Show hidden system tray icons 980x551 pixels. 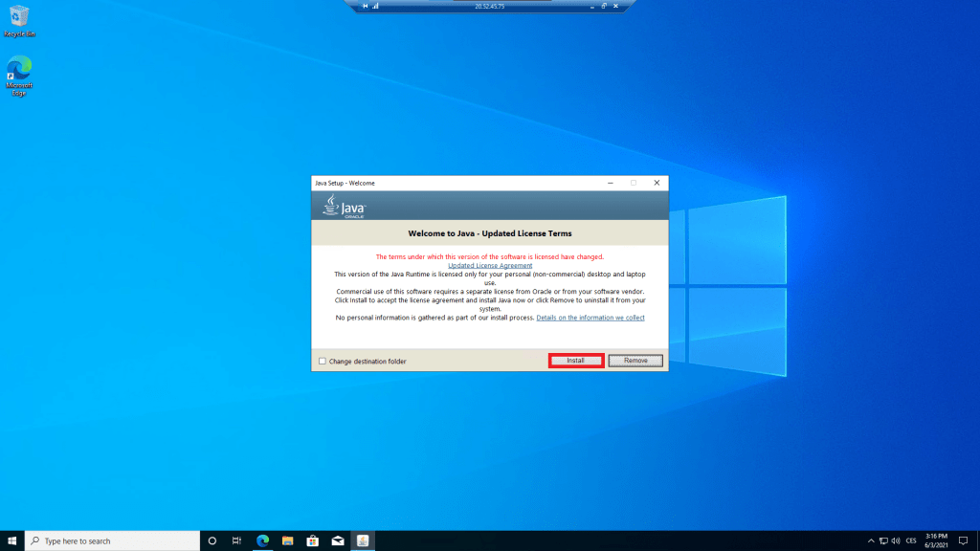(870, 540)
